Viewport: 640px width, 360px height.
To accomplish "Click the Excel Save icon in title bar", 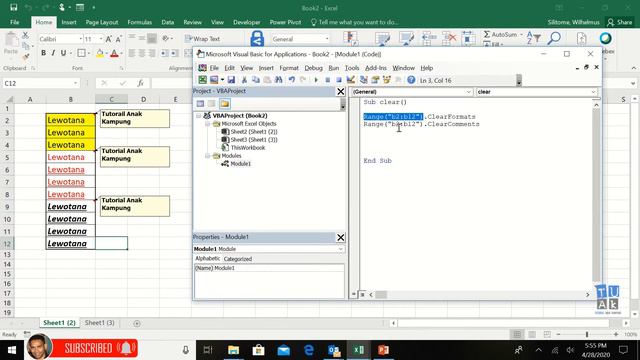I will tap(13, 7).
